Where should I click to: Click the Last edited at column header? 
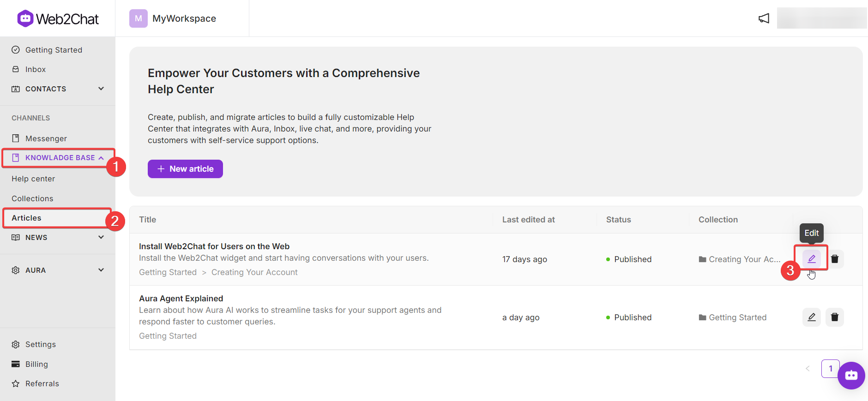tap(529, 220)
